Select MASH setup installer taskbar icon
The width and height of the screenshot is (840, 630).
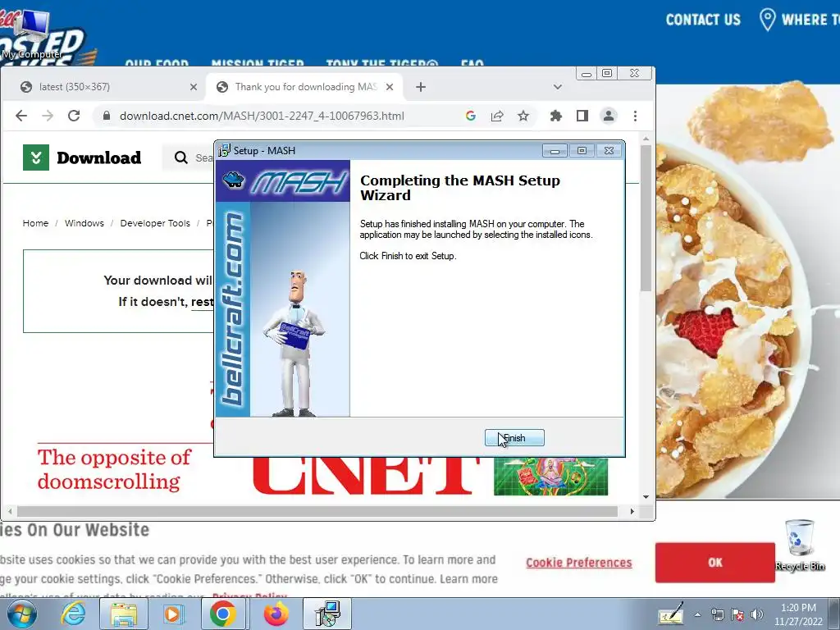click(327, 614)
